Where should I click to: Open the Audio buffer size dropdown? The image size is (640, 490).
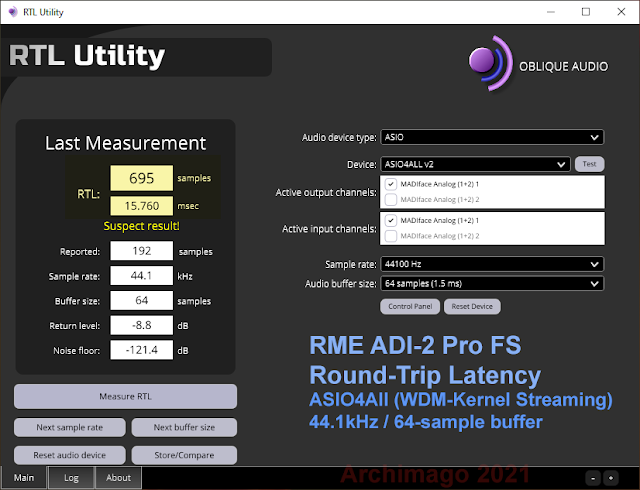click(x=492, y=283)
